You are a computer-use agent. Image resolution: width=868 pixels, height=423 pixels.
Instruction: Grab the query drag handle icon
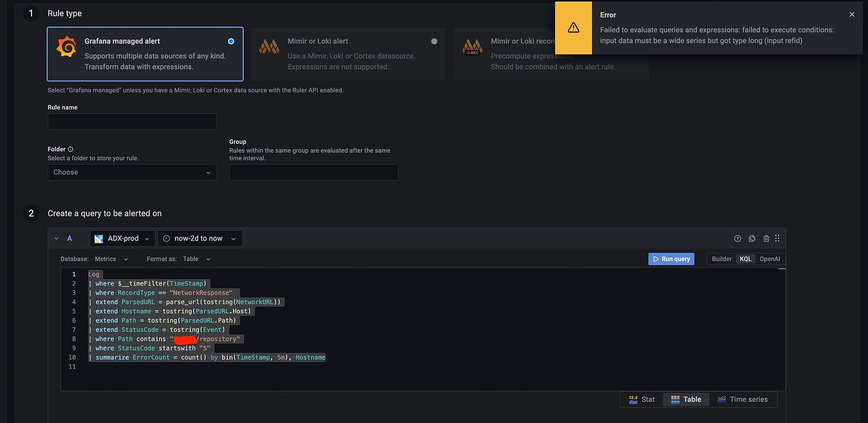click(777, 238)
